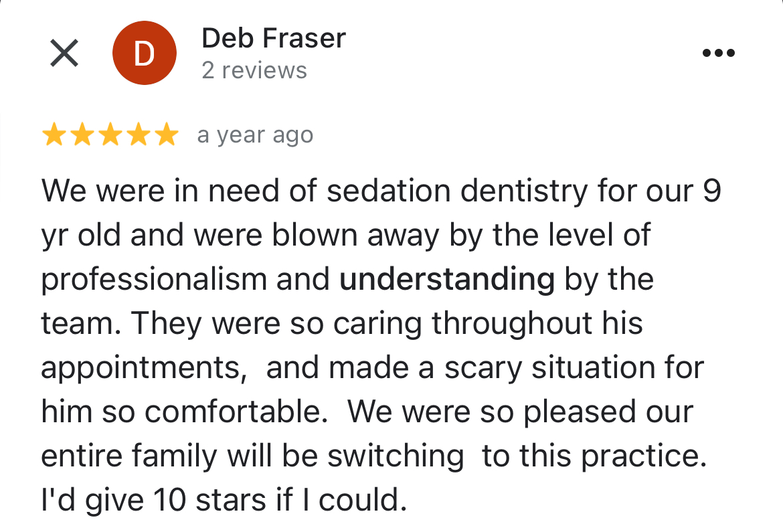
Task: Click the second yellow star
Action: tap(82, 135)
